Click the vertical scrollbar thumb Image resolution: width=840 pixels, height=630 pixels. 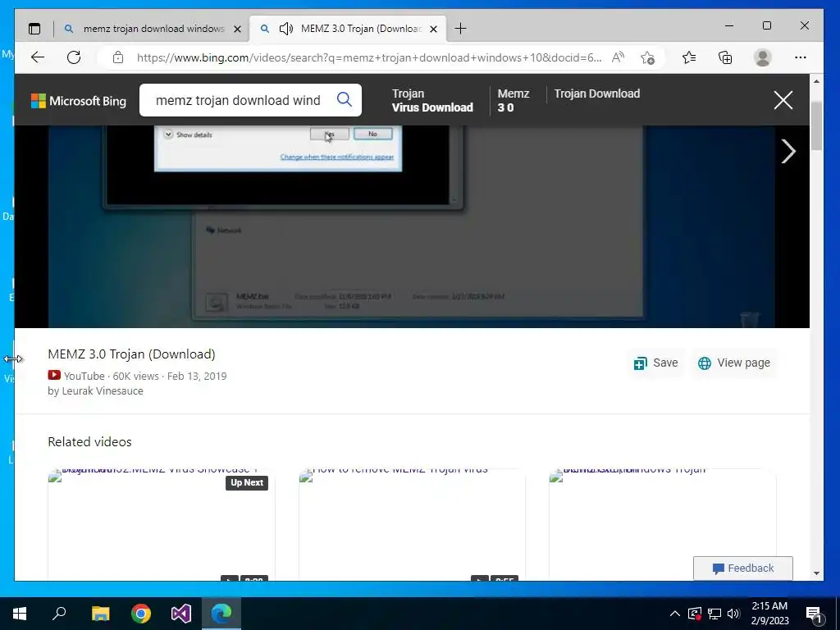pos(816,126)
